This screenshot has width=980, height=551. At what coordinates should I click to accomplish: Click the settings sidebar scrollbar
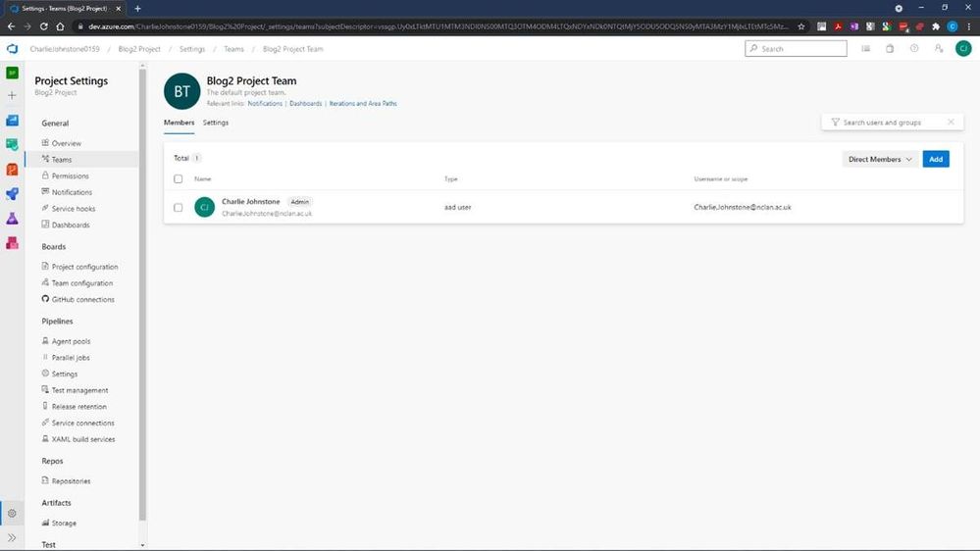click(x=142, y=293)
